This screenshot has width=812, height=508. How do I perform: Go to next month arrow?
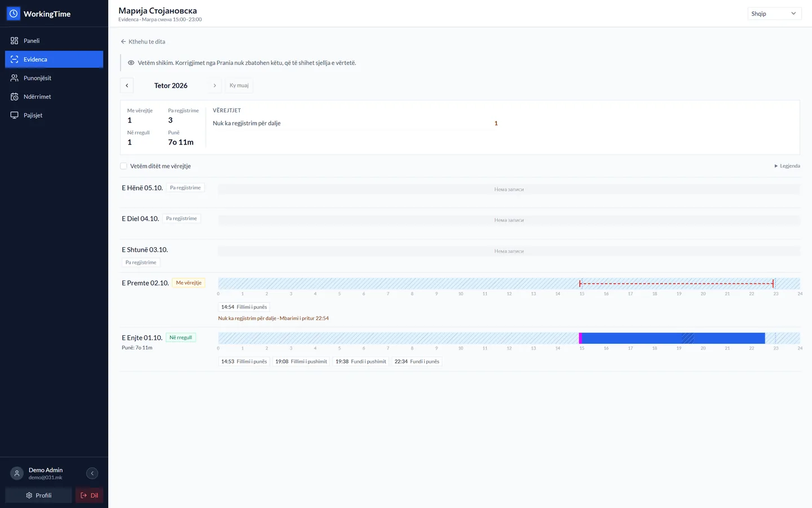(x=215, y=85)
